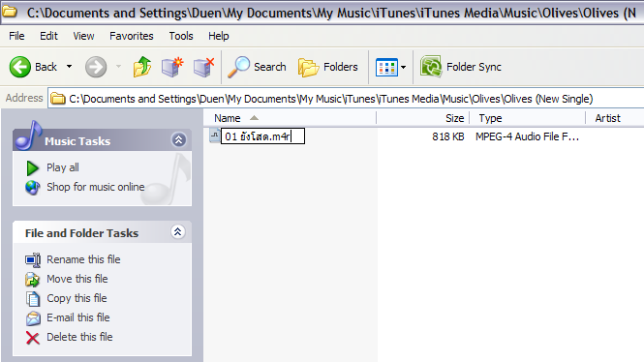Click the Music Tasks header title
Viewport: 644px width, 362px height.
pyautogui.click(x=77, y=141)
